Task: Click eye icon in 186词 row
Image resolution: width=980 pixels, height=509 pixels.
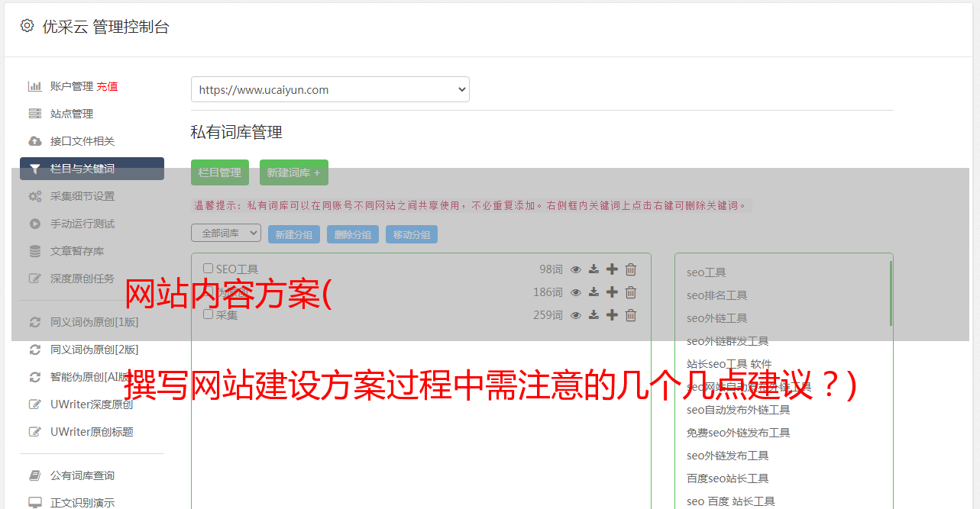Action: [576, 292]
